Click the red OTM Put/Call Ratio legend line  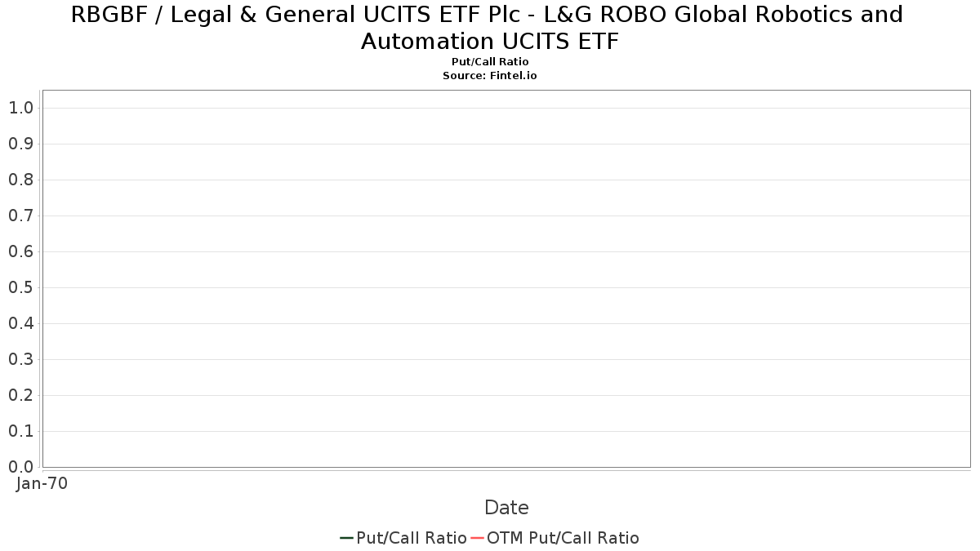point(478,538)
